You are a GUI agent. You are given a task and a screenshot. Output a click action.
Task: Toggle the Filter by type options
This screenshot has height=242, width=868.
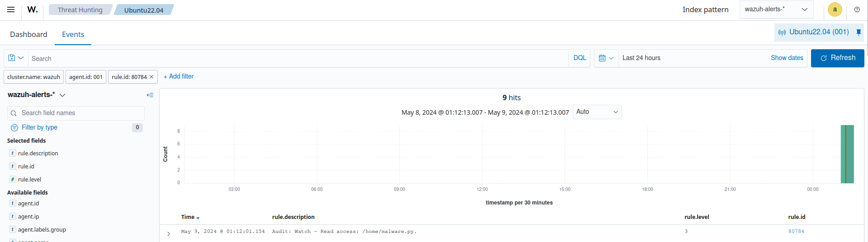(x=39, y=127)
